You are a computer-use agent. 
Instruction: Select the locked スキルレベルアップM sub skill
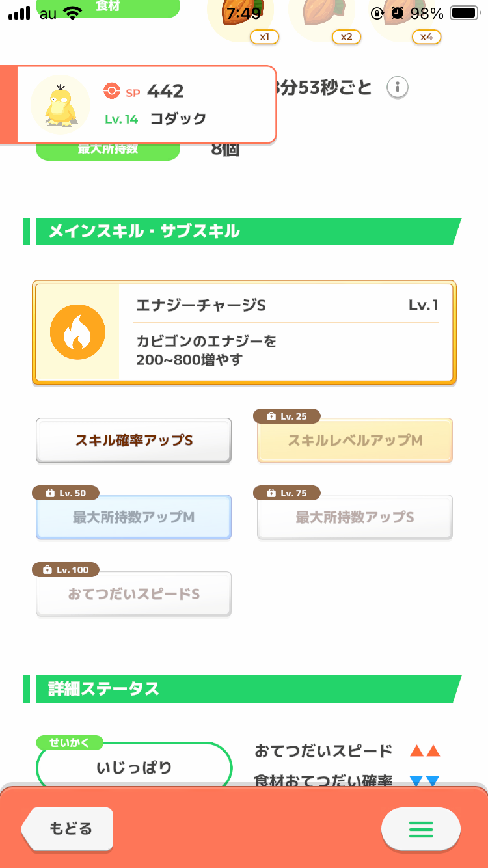pos(355,441)
